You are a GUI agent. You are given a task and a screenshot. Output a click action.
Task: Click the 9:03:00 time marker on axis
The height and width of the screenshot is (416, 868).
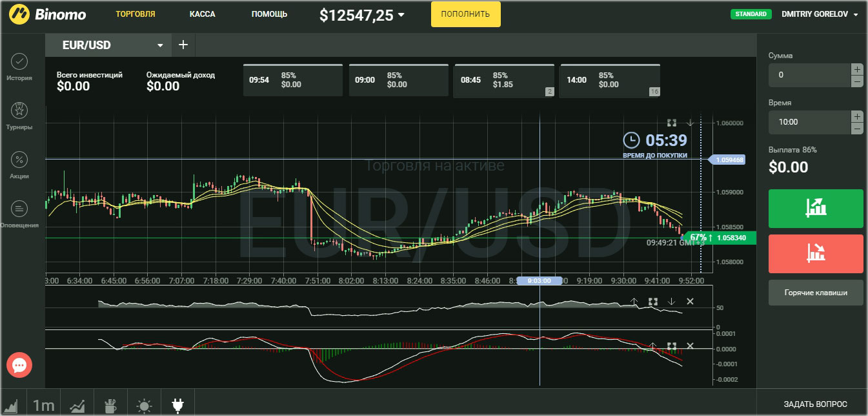pos(540,281)
